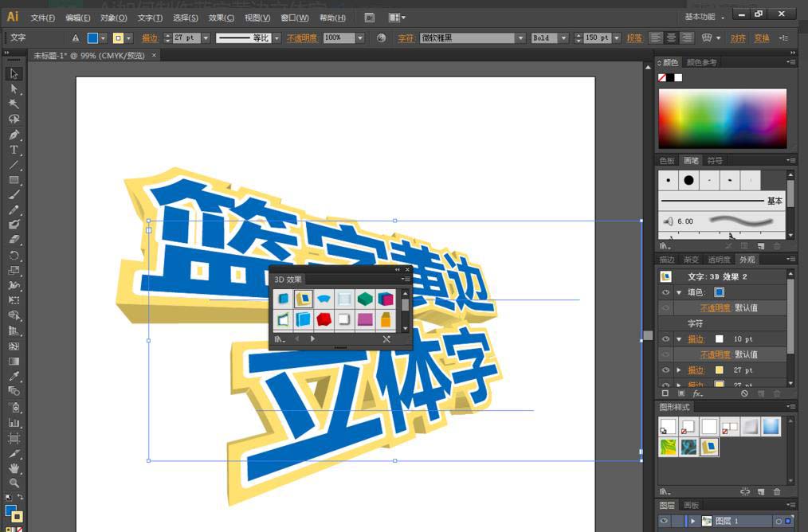808x532 pixels.
Task: Pick the Zoom tool
Action: point(14,483)
